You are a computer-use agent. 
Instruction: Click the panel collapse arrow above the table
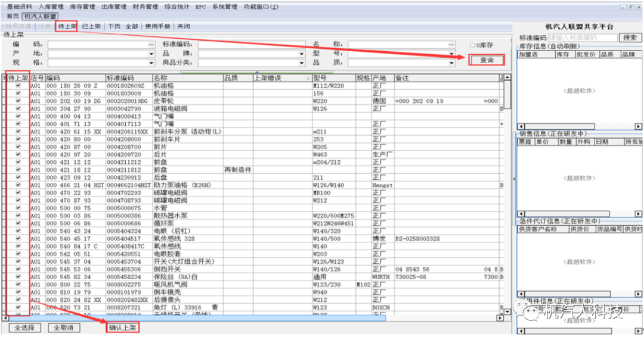click(256, 72)
